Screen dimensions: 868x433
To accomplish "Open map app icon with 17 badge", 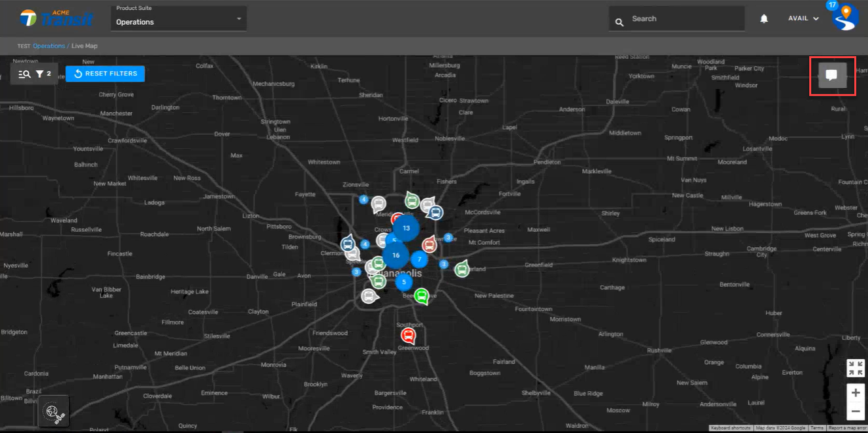I will (x=845, y=18).
